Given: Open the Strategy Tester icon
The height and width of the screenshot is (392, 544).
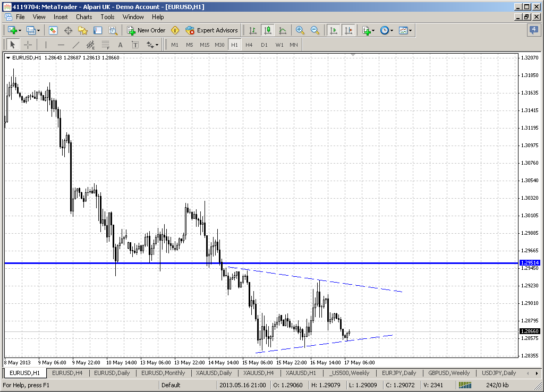Looking at the screenshot, I should 113,30.
